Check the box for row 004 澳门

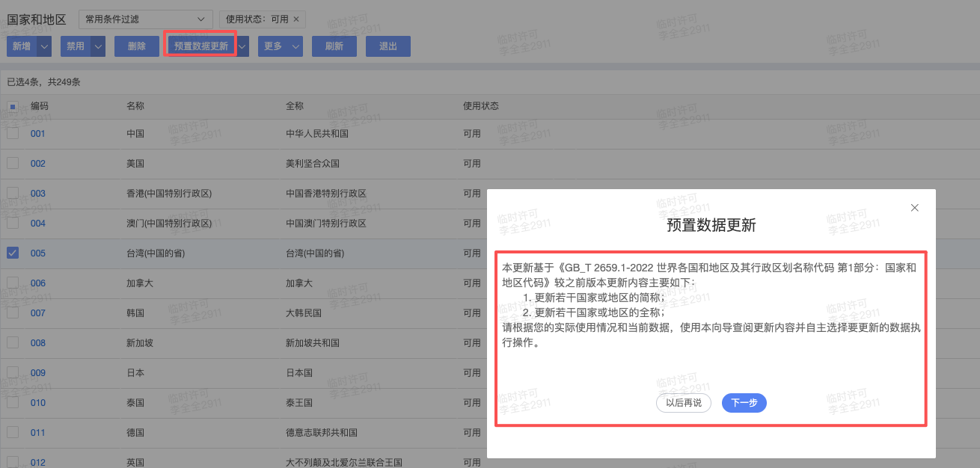[x=13, y=223]
